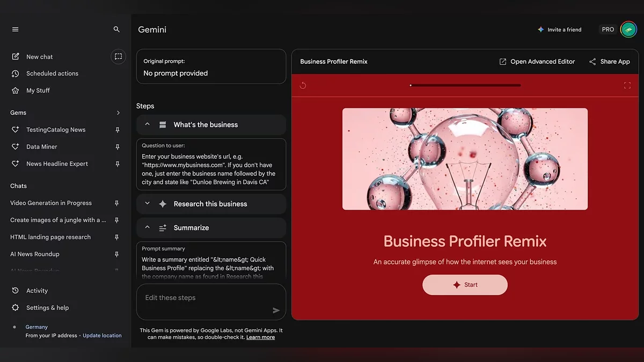Unpin the AI News Roundup chat
The height and width of the screenshot is (362, 644).
tap(116, 254)
